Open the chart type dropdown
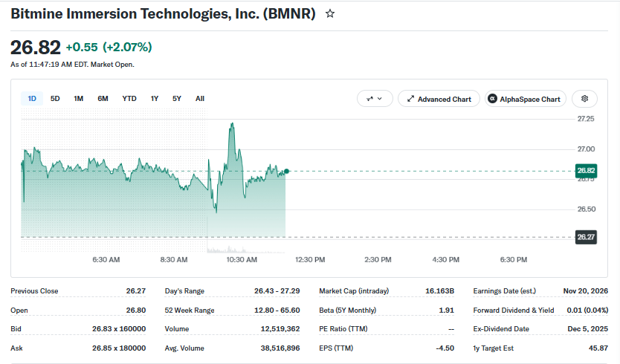The width and height of the screenshot is (620, 364). (x=375, y=99)
